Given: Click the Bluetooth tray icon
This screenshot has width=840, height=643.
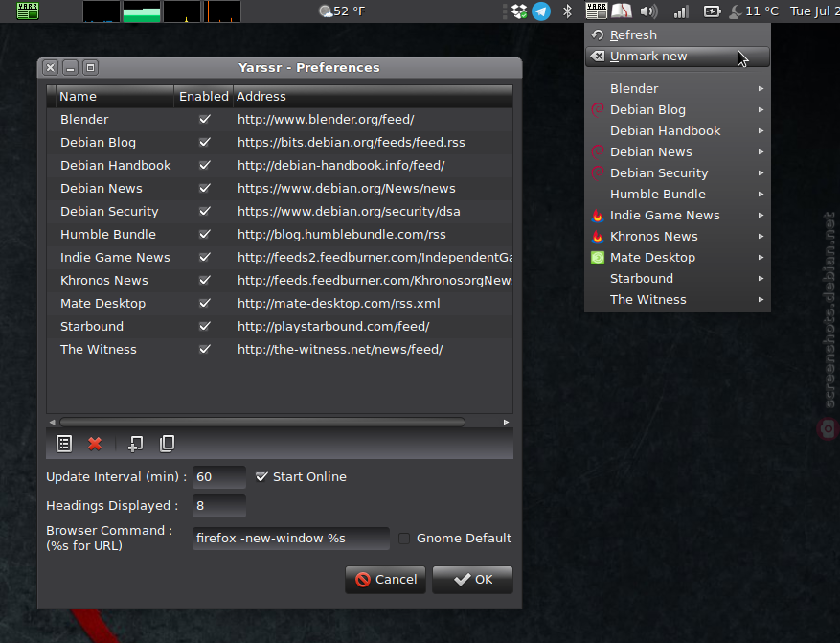Looking at the screenshot, I should [x=567, y=11].
